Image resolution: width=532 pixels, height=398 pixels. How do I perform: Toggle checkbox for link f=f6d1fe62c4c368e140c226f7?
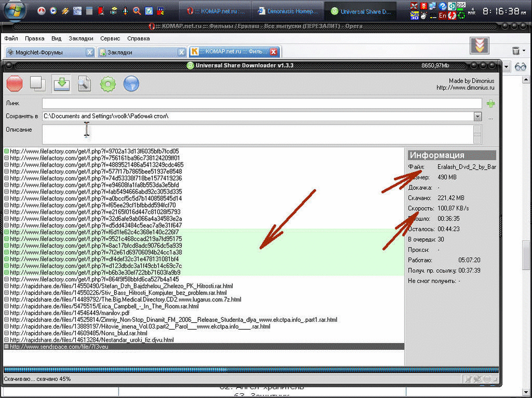pos(6,232)
